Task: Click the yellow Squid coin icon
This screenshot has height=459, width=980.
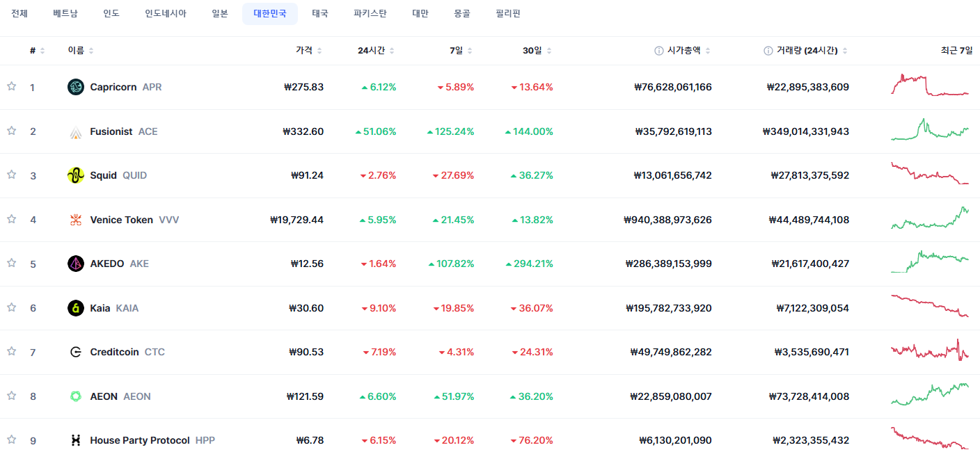Action: [x=76, y=175]
